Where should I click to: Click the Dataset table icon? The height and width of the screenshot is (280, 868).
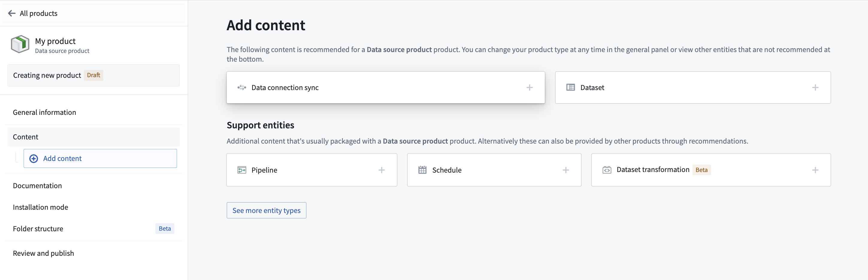(x=571, y=87)
